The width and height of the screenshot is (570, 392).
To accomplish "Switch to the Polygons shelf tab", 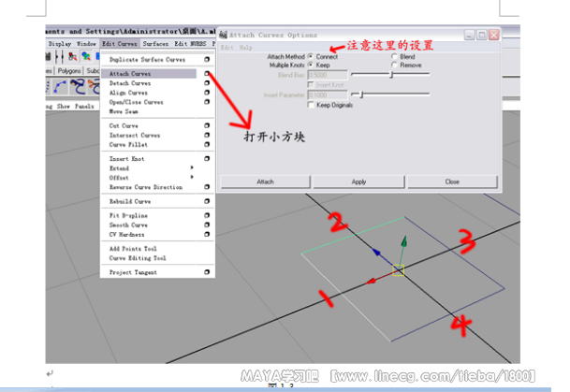I will pos(69,70).
